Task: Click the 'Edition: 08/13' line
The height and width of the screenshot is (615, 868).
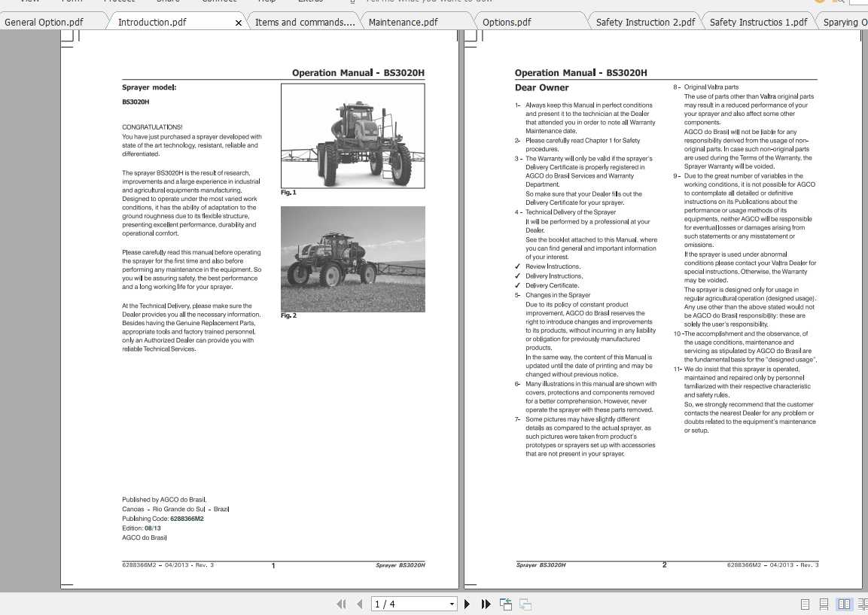Action: 142,528
